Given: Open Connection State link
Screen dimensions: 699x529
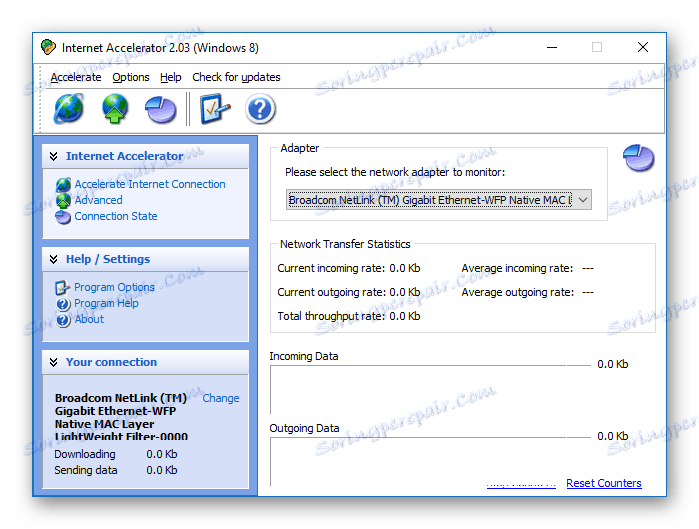Looking at the screenshot, I should [116, 216].
